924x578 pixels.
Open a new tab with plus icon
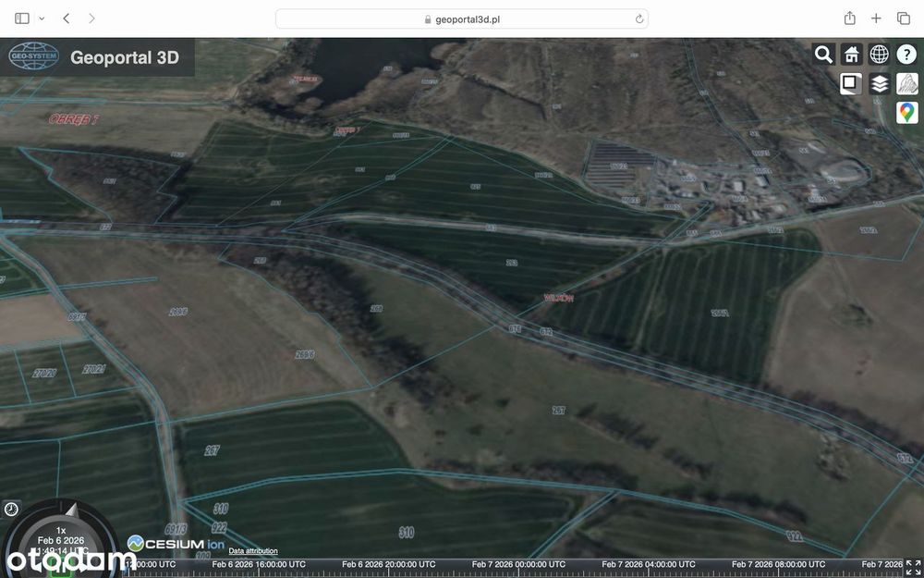[x=876, y=18]
